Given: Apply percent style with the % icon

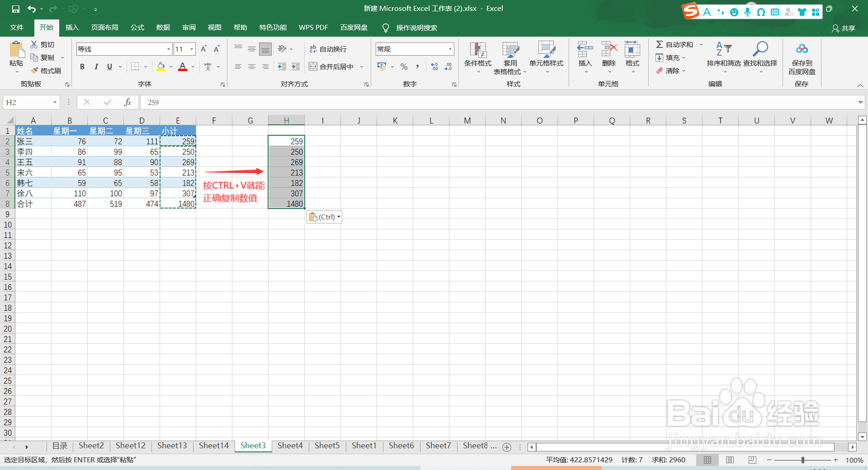Looking at the screenshot, I should pyautogui.click(x=404, y=66).
